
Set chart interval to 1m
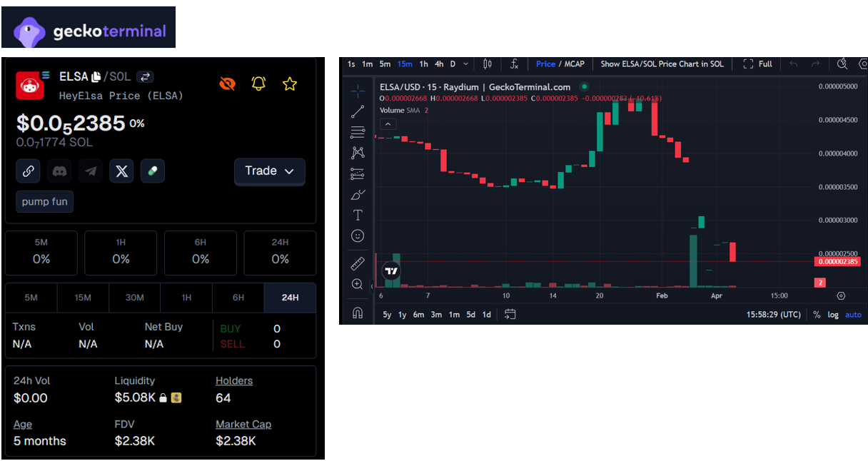click(367, 64)
